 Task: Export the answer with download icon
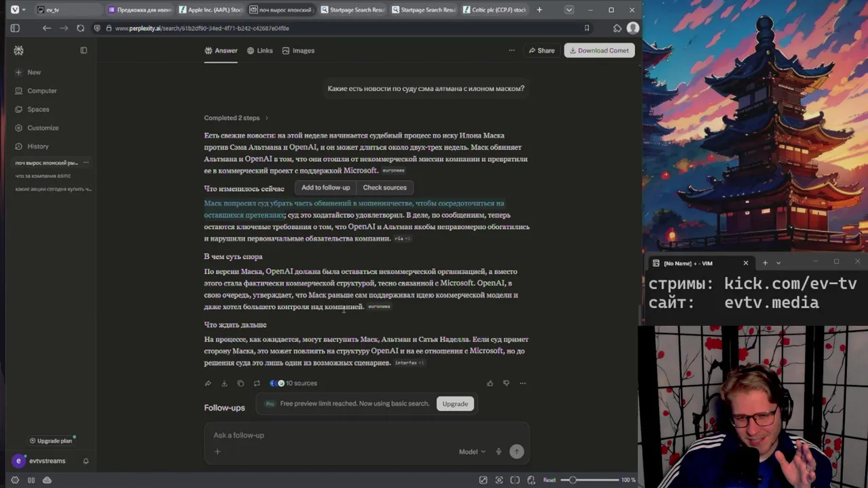pos(224,384)
